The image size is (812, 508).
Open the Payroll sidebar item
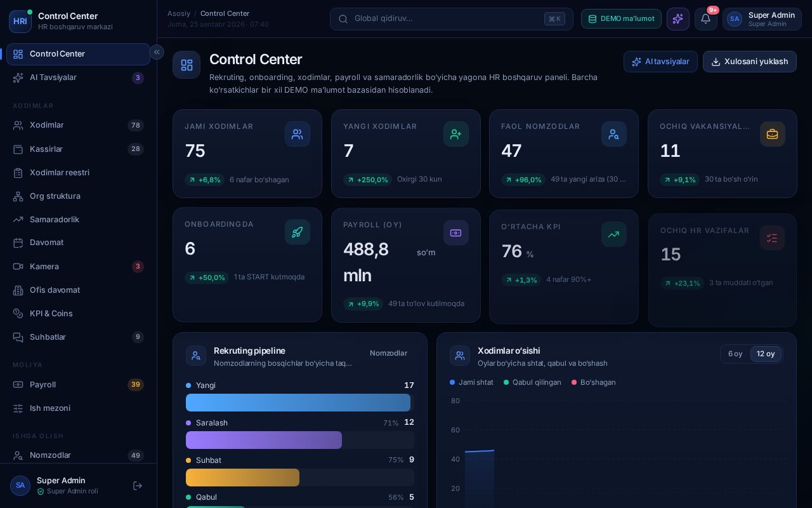tap(78, 385)
